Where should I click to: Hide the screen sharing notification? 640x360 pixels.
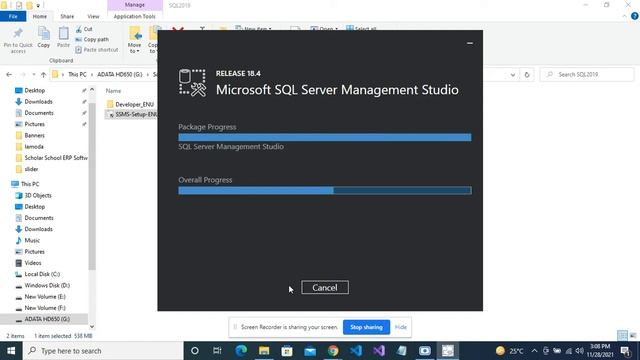point(400,327)
